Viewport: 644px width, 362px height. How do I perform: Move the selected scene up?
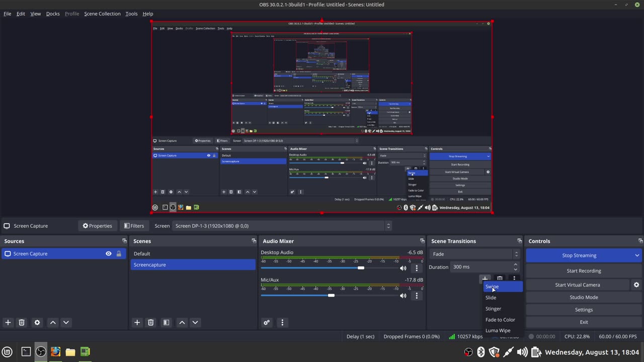[182, 322]
